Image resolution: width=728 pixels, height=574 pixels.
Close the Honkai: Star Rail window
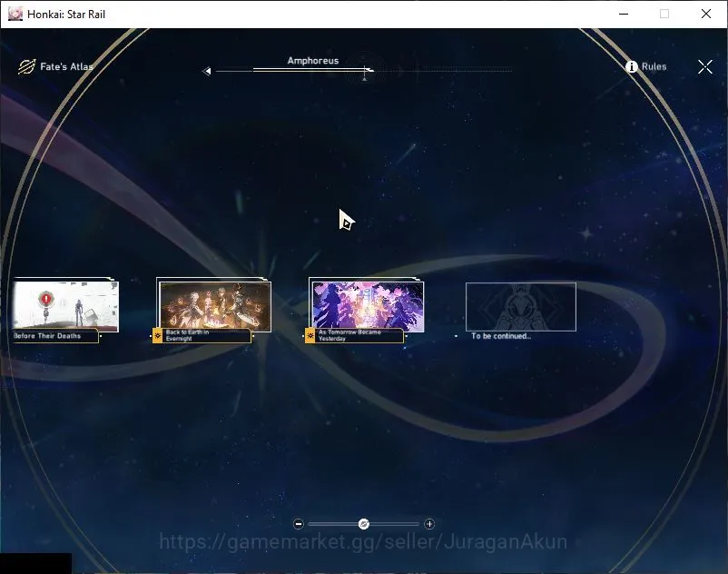[705, 14]
